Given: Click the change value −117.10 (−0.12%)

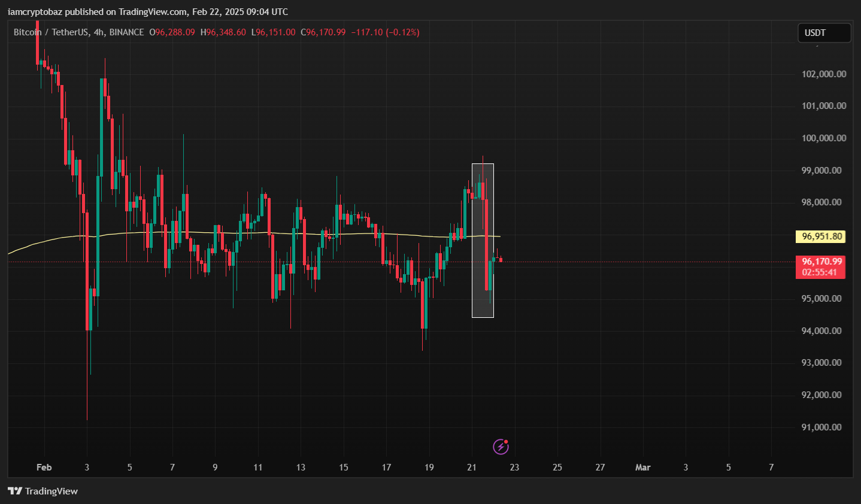Looking at the screenshot, I should tap(385, 32).
